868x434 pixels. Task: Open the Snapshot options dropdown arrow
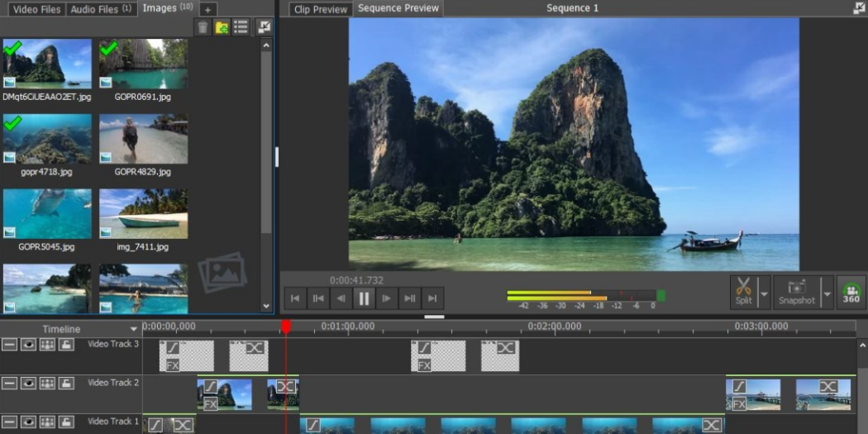pyautogui.click(x=827, y=293)
